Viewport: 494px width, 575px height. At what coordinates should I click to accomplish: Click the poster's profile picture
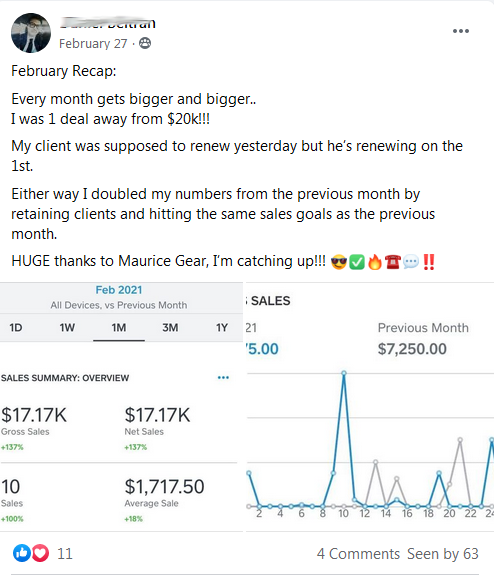coord(31,33)
